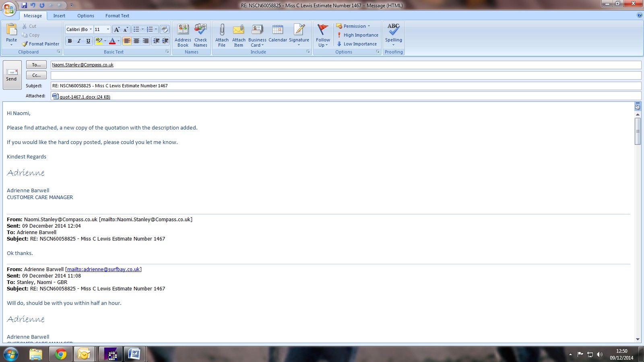Open the font color dropdown arrow
The height and width of the screenshot is (362, 644).
(x=118, y=41)
